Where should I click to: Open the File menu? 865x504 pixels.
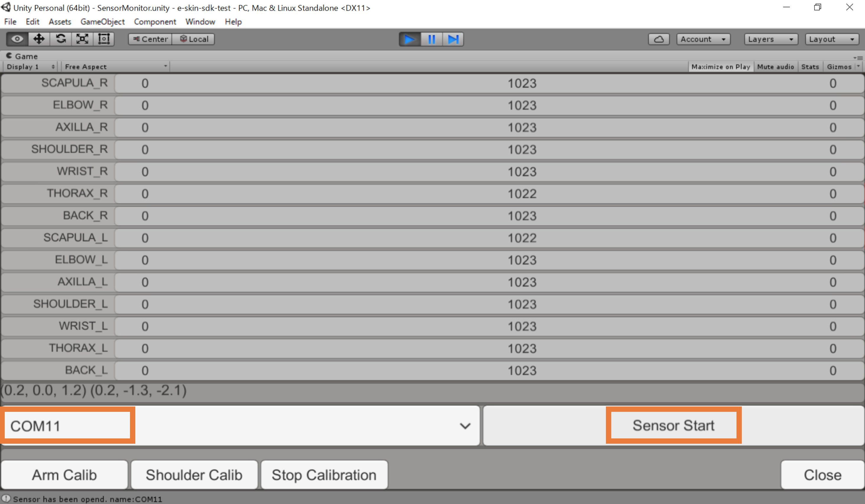(x=10, y=22)
